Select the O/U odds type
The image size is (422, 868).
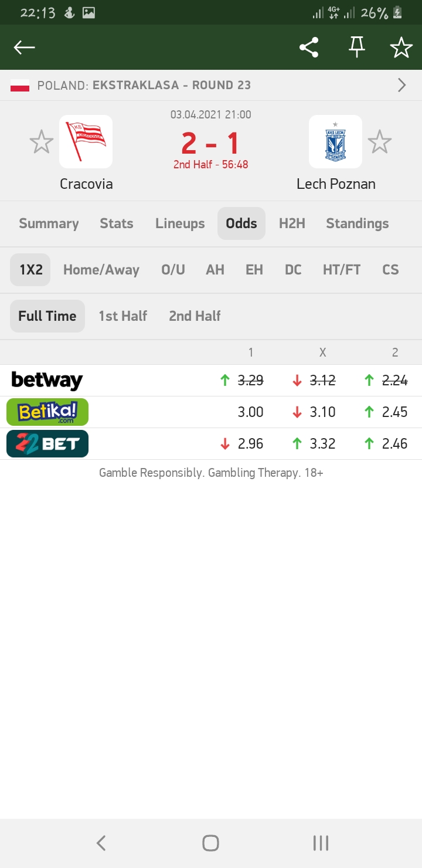[x=173, y=270]
